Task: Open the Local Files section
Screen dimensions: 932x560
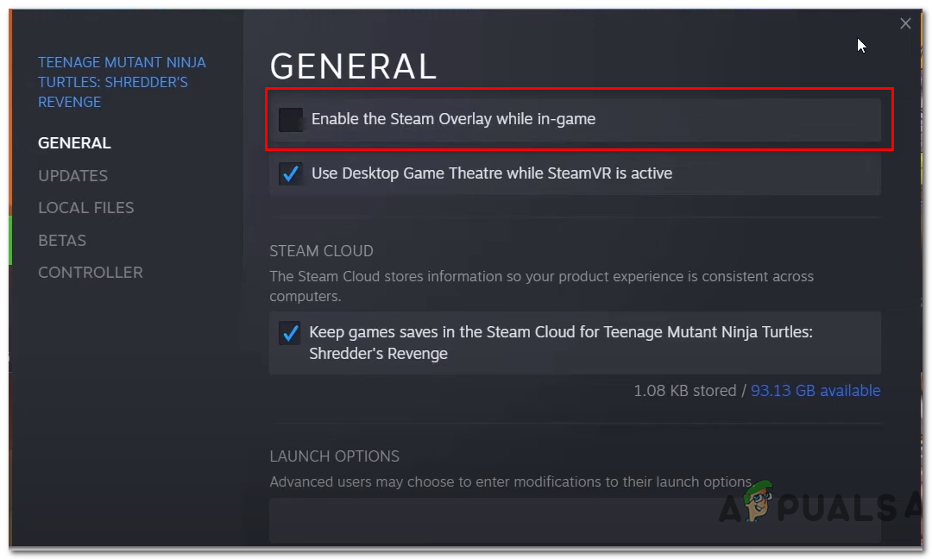Action: (85, 208)
